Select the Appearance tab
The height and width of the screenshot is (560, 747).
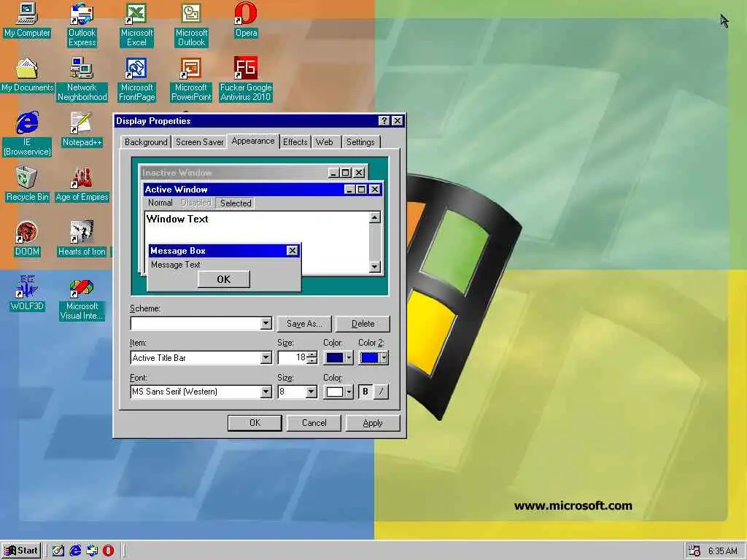point(253,141)
